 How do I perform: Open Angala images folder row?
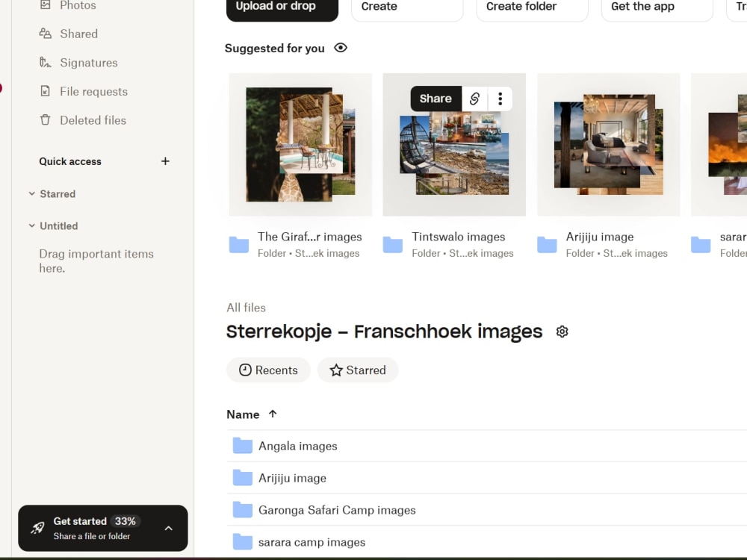coord(487,447)
